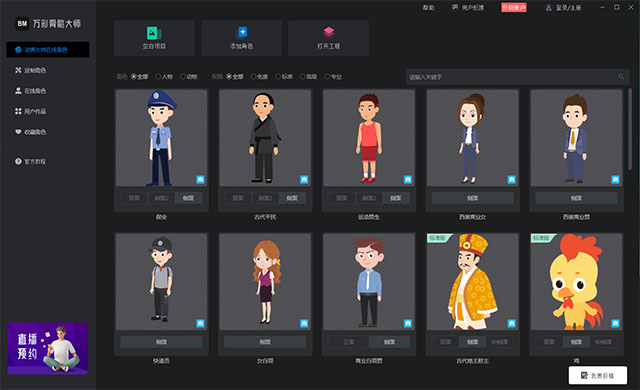Switch ancient landlord card to back view tab
Screen dimensions: 640x390
(445, 342)
